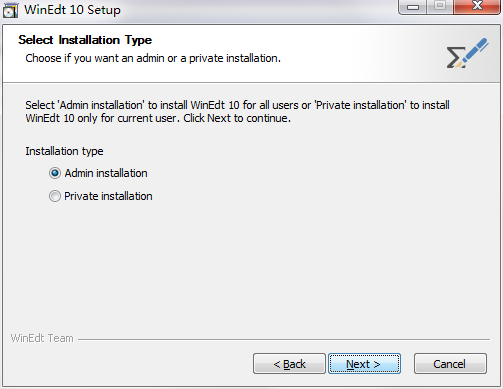Click the WinEdt sigma and pen logo
Viewport: 503px width, 389px height.
click(x=468, y=53)
